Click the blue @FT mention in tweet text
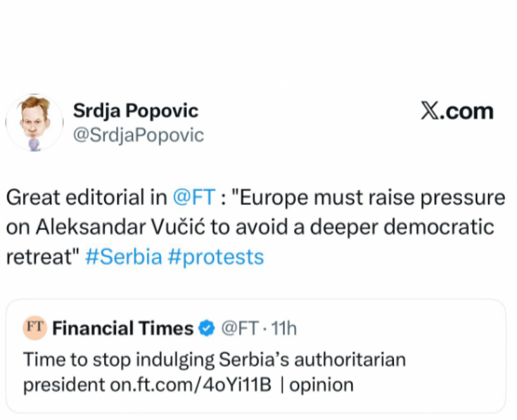 pyautogui.click(x=194, y=198)
